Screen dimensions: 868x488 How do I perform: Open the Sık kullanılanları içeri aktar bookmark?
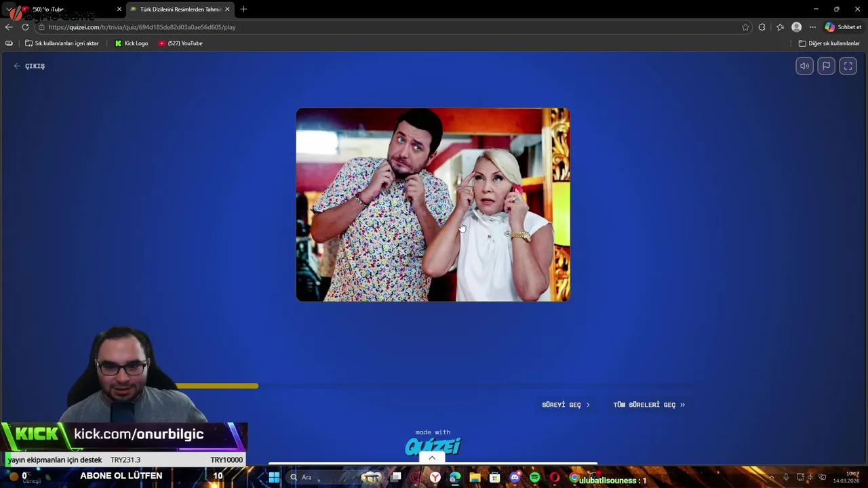tap(62, 43)
